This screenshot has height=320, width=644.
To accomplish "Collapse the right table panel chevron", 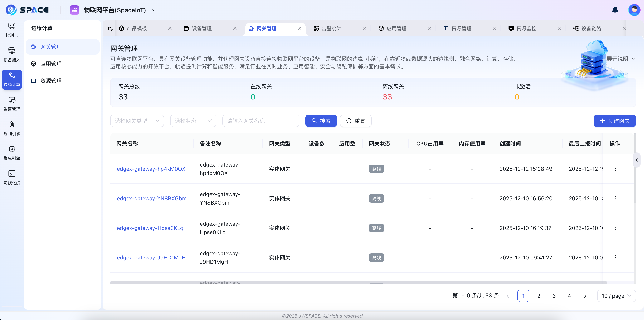I will [637, 160].
